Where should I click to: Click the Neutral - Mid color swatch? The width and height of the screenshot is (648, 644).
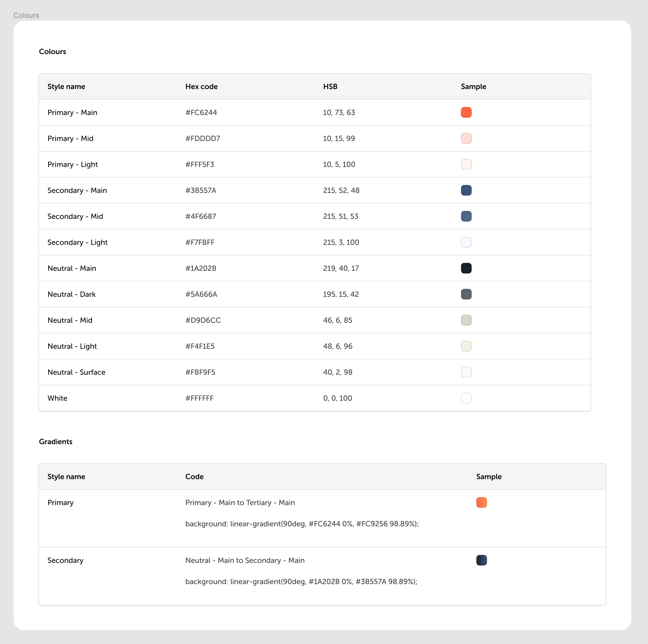pyautogui.click(x=466, y=320)
